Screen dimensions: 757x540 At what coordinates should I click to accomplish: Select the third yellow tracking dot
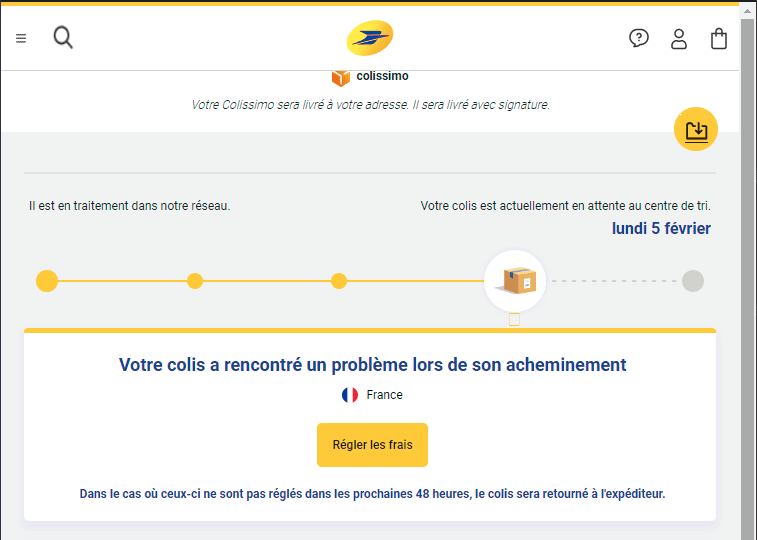coord(339,281)
